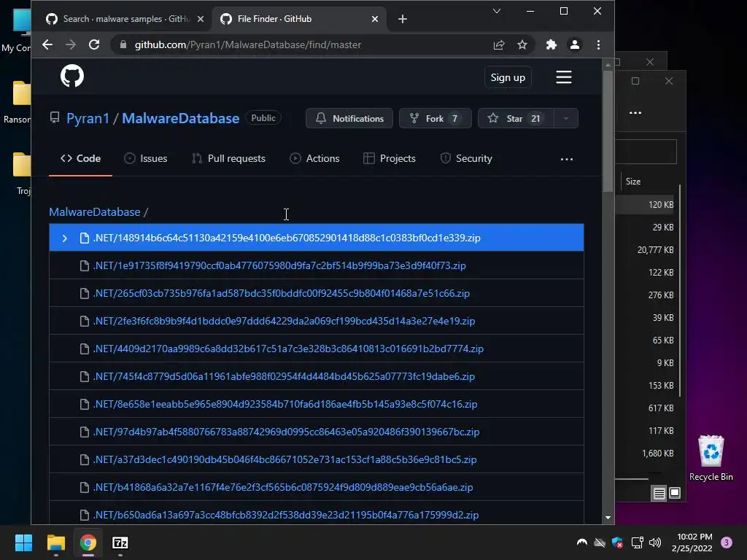Open the Recycle Bin desktop icon

711,458
